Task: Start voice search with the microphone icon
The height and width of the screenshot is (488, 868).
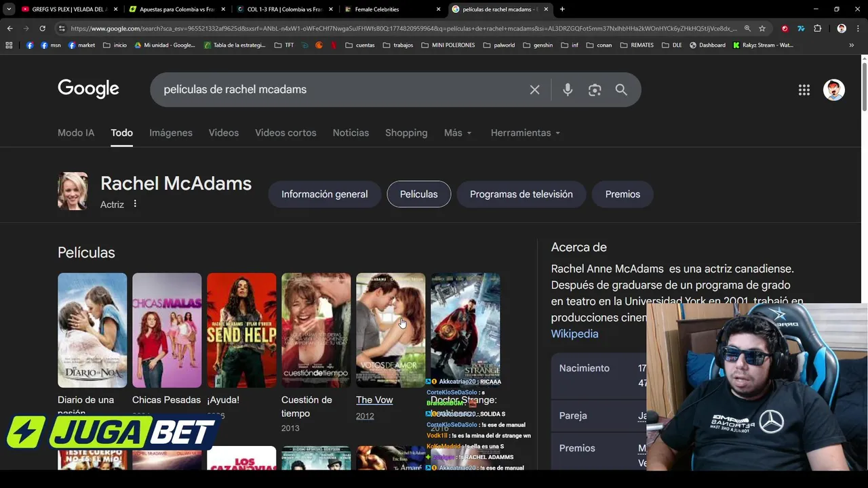Action: pyautogui.click(x=568, y=89)
